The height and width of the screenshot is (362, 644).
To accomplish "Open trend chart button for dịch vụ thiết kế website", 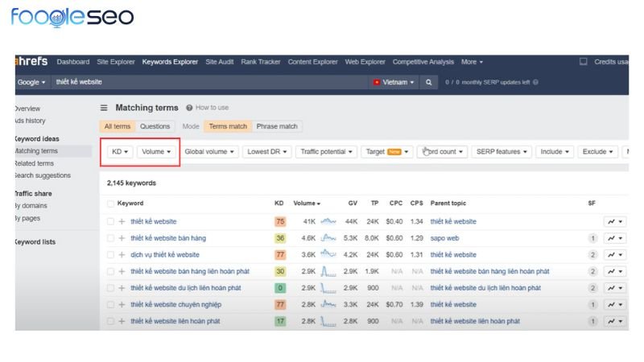I will (615, 255).
